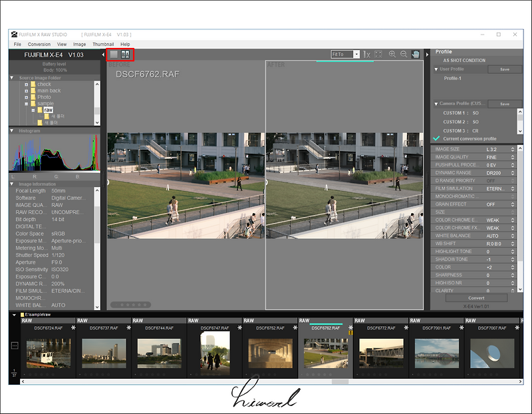This screenshot has width=532, height=414.
Task: Select AS SHOT CONDITION profile
Action: pos(464,61)
